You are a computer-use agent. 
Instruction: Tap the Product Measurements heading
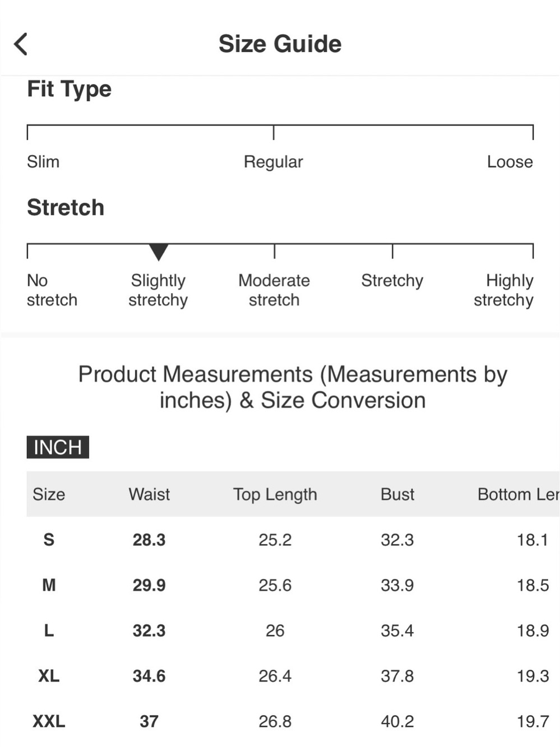coord(293,387)
